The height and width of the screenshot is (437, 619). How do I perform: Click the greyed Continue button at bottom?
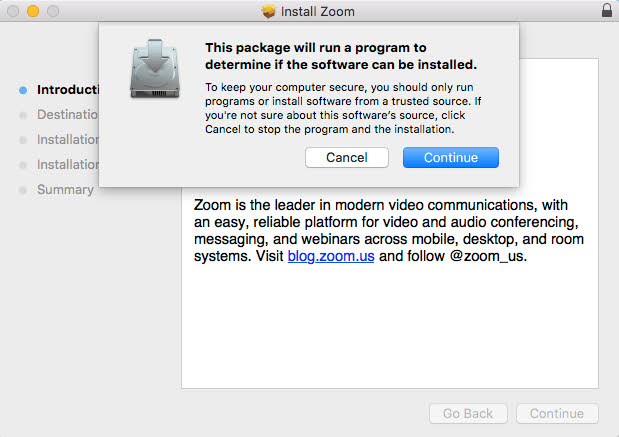point(557,413)
